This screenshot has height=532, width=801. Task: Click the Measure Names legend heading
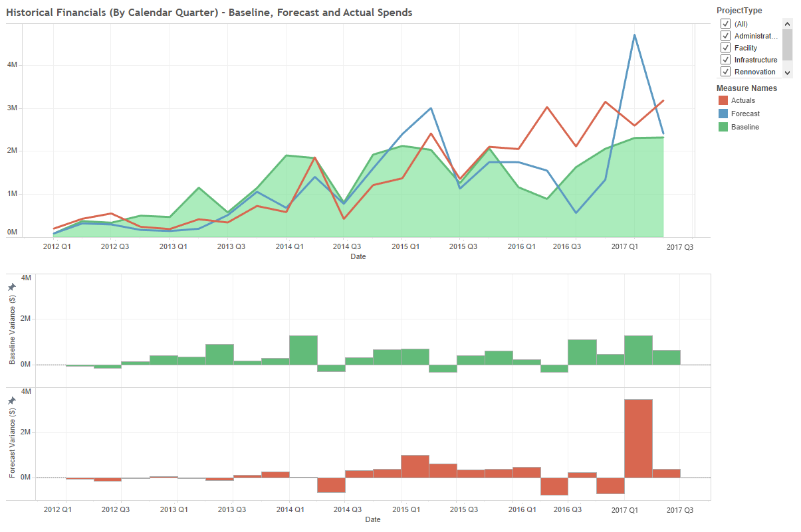tap(746, 88)
